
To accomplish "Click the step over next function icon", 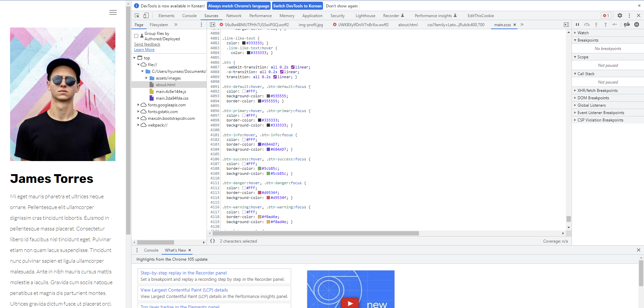I will pos(587,24).
